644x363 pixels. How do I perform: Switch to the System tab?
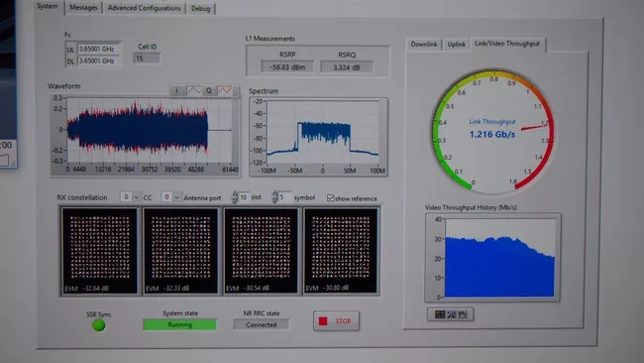[x=48, y=6]
